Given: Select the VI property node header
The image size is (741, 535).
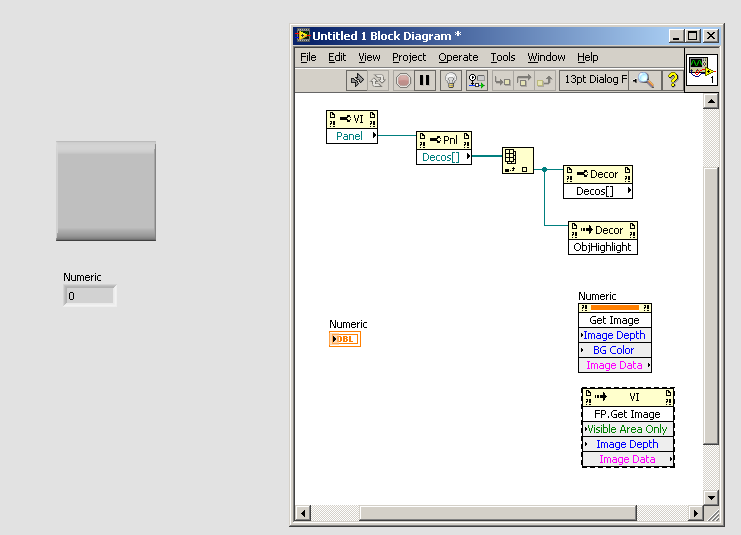Looking at the screenshot, I should point(352,119).
